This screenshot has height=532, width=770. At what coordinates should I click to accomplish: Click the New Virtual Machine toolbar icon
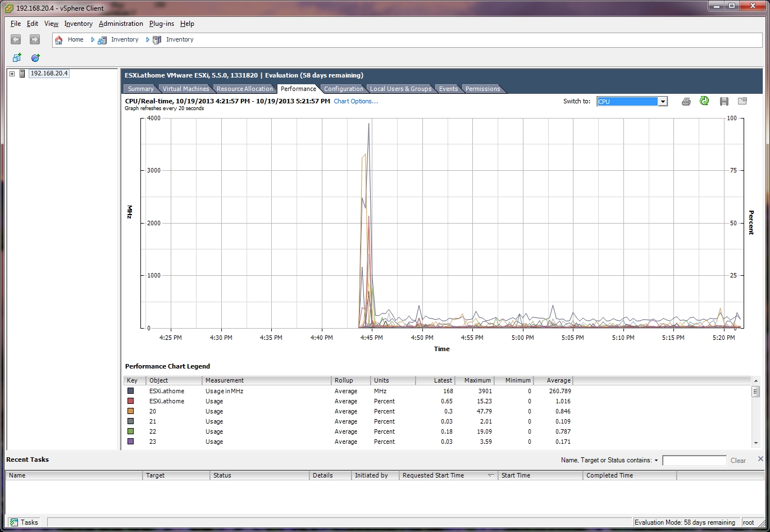tap(17, 58)
